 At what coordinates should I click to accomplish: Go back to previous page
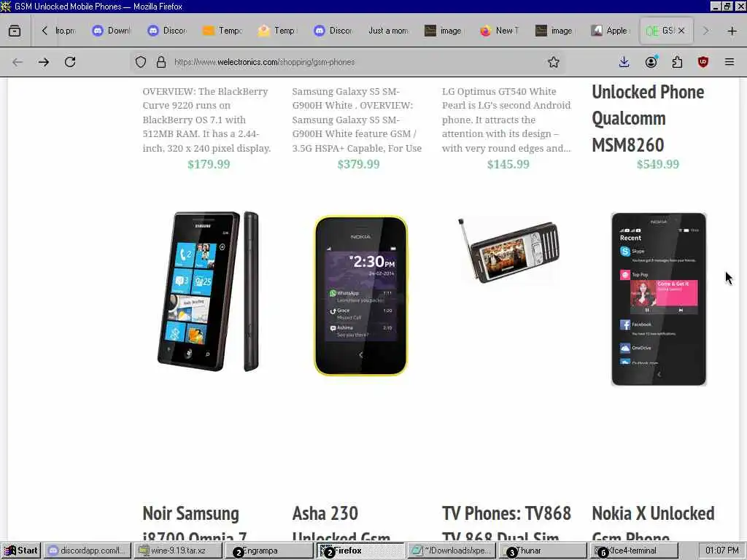(18, 62)
